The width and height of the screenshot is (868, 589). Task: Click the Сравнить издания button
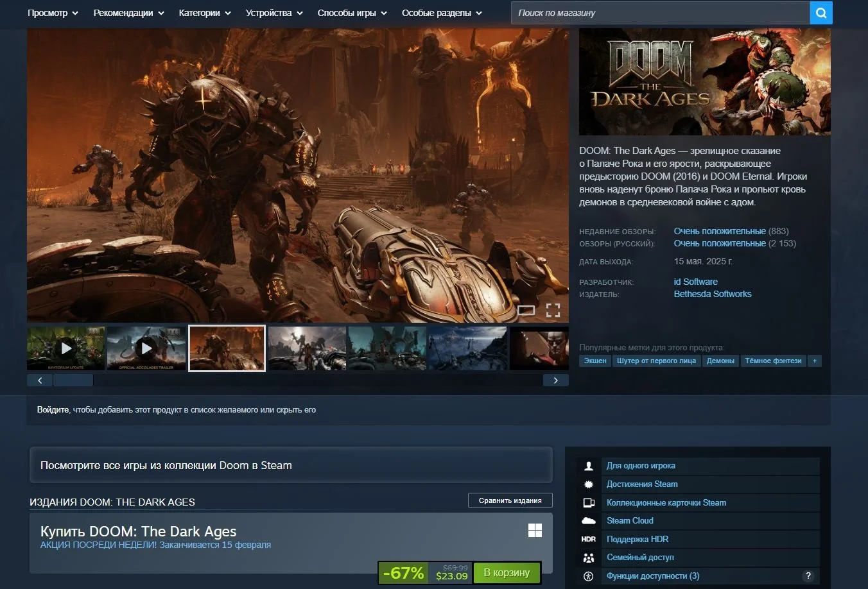(x=510, y=500)
